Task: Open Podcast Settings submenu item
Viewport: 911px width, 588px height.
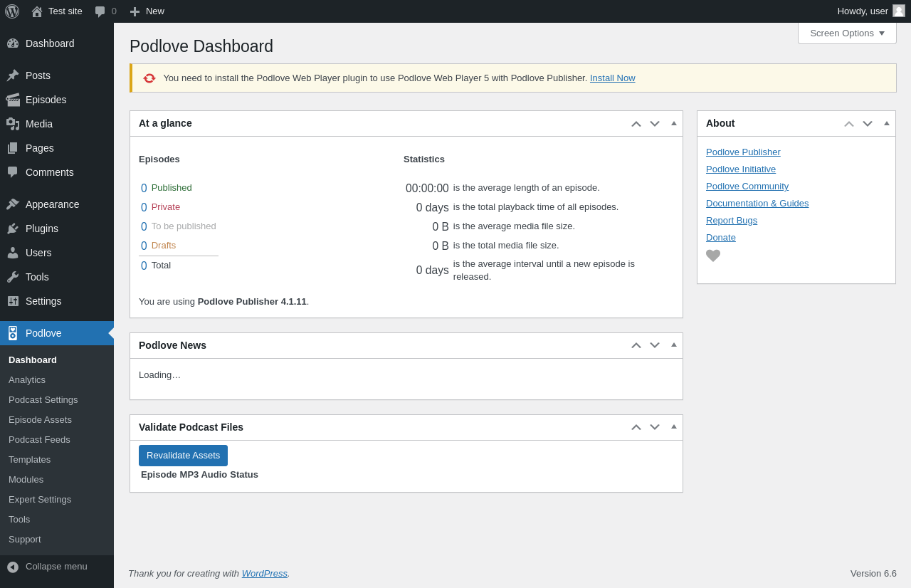Action: click(x=43, y=400)
